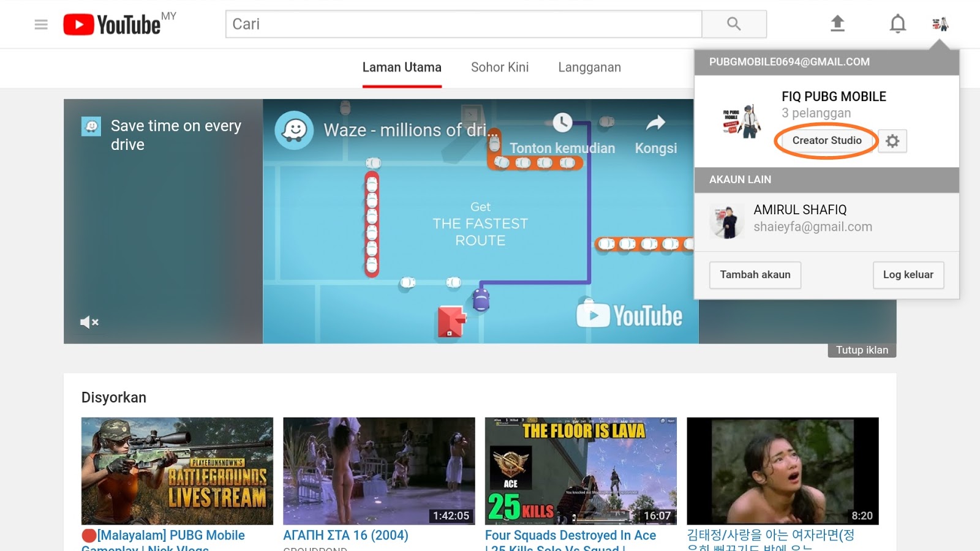
Task: Click the FIQ PUBG MOBILE channel name
Action: 834,97
